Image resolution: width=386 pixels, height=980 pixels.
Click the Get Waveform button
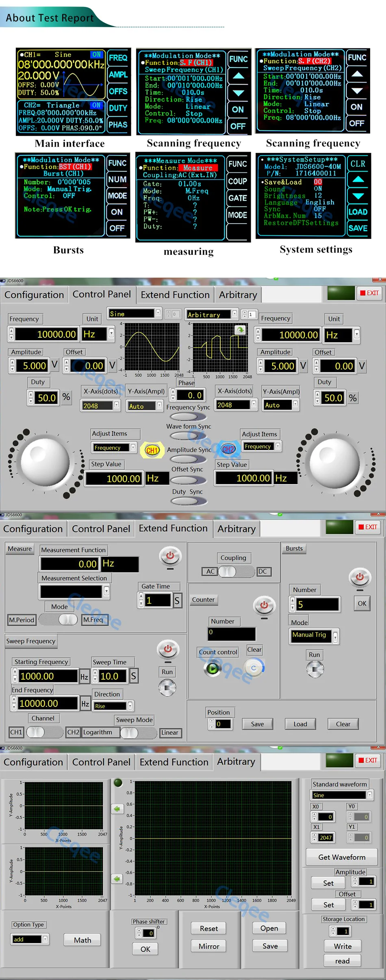coord(341,857)
